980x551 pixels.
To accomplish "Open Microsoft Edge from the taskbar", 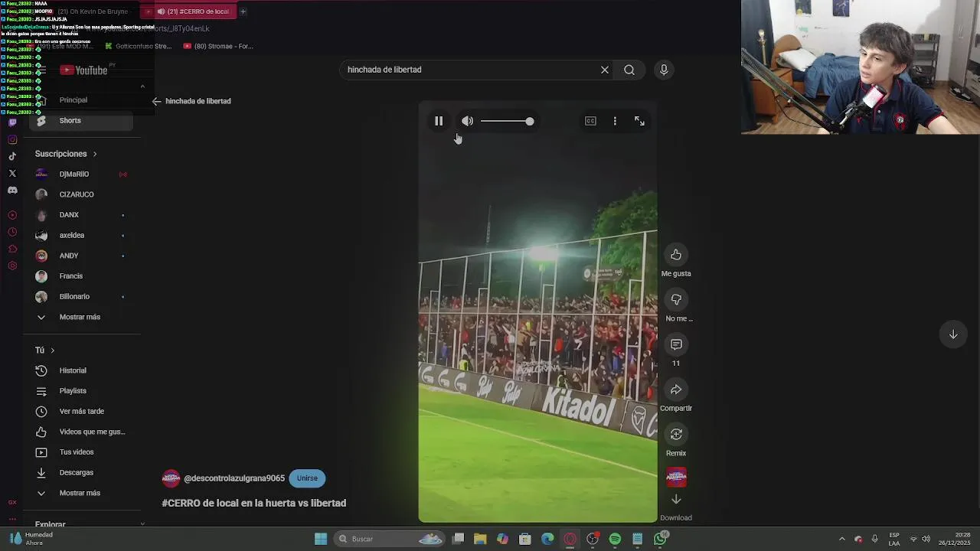I will click(x=547, y=539).
